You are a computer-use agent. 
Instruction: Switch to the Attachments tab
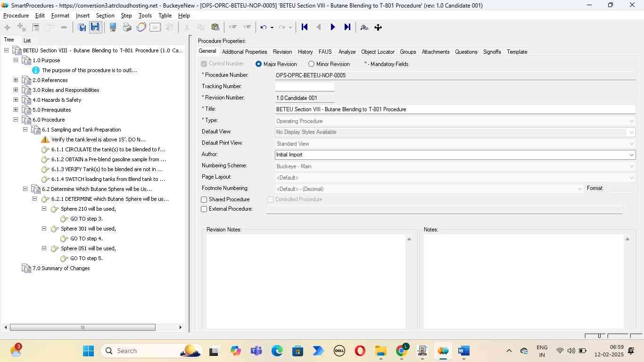coord(436,52)
